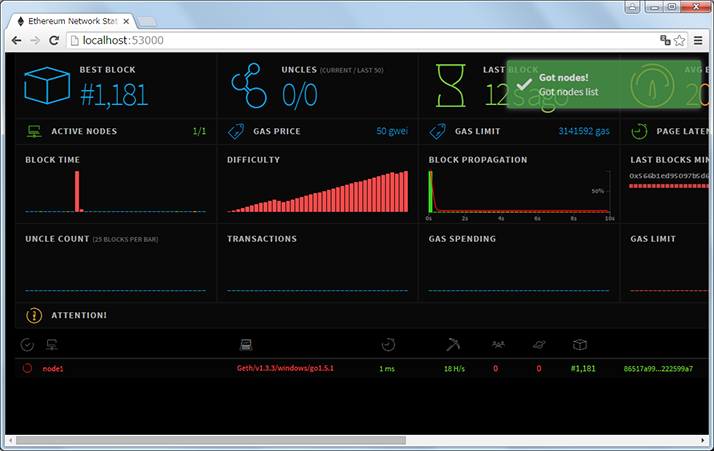Screen dimensions: 714x451
Task: Click the browser reload button
Action: coord(54,40)
